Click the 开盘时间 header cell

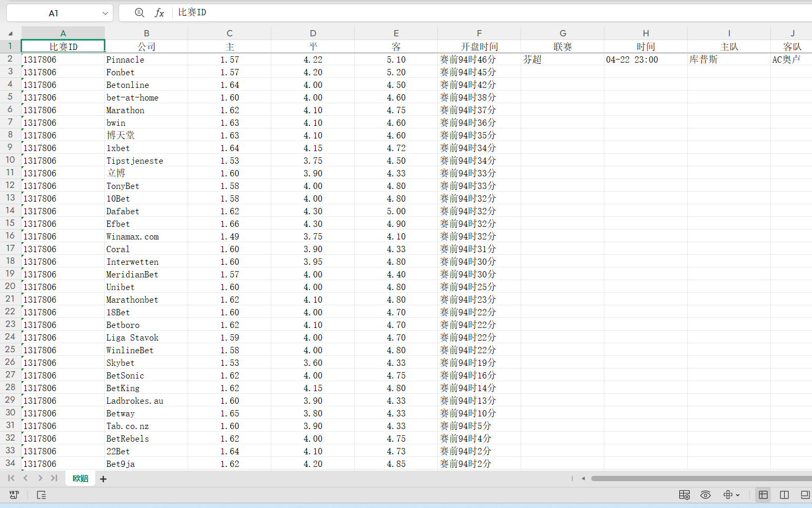(x=480, y=46)
